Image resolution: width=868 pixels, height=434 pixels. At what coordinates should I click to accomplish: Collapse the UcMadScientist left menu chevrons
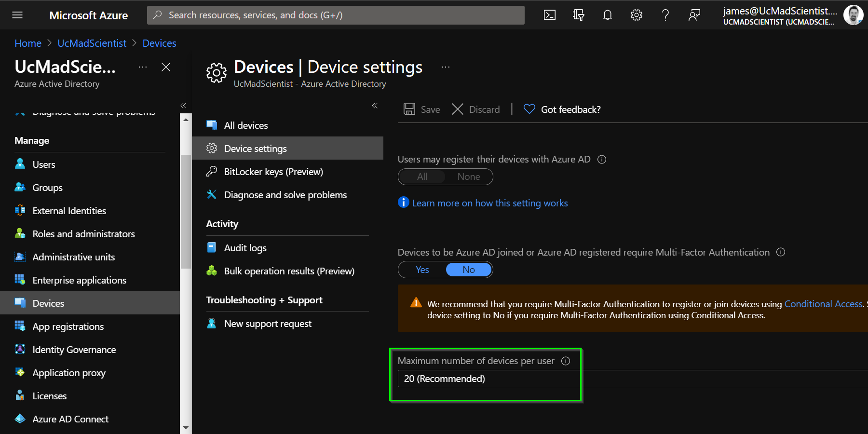click(x=183, y=105)
